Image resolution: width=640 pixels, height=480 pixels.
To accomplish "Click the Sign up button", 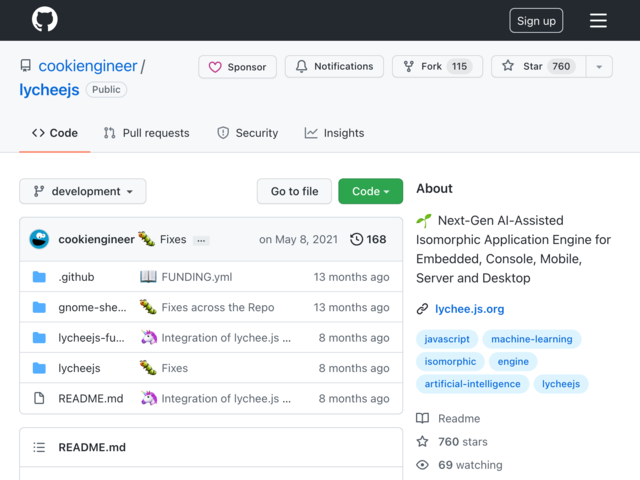I will 536,20.
